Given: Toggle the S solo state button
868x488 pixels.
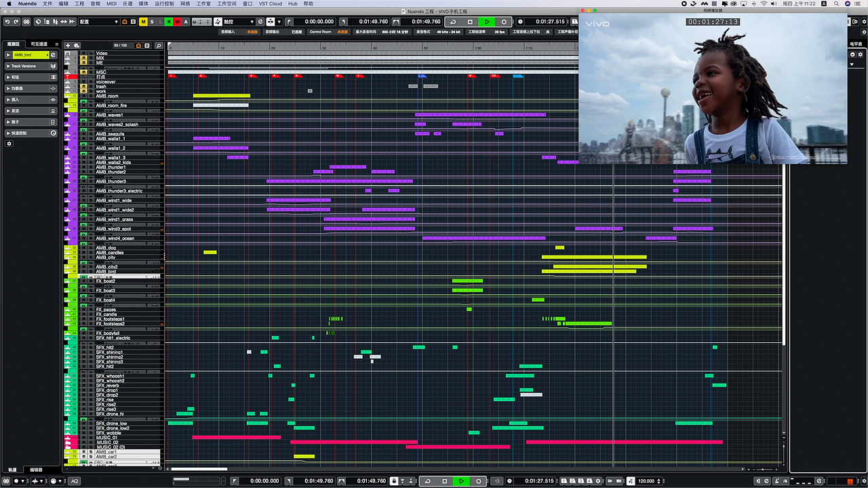Looking at the screenshot, I should pyautogui.click(x=152, y=22).
